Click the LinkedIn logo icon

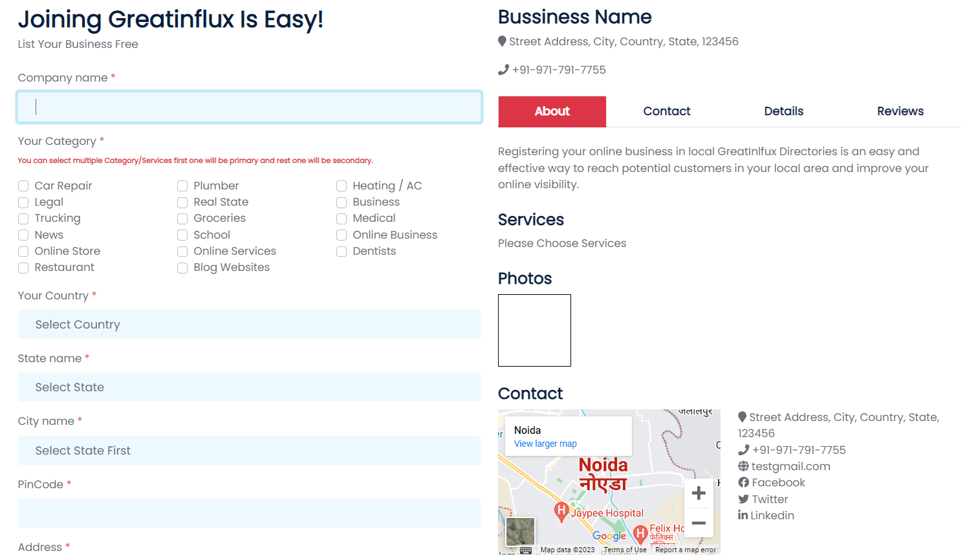tap(743, 515)
